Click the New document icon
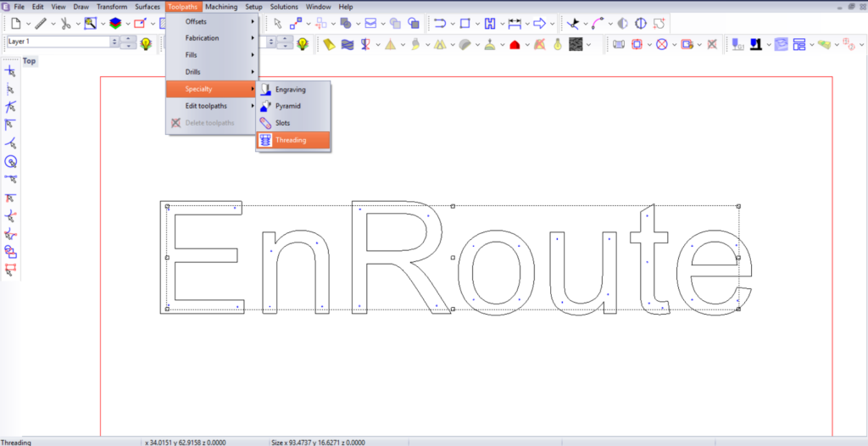 16,24
